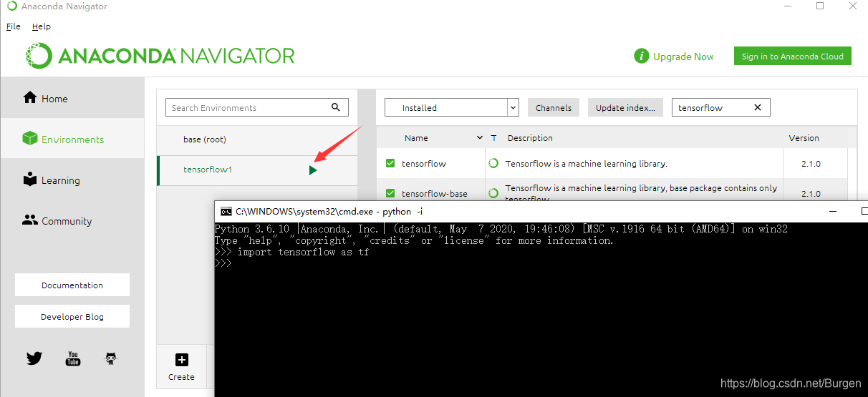Click the Channels button
The height and width of the screenshot is (397, 868).
click(554, 107)
